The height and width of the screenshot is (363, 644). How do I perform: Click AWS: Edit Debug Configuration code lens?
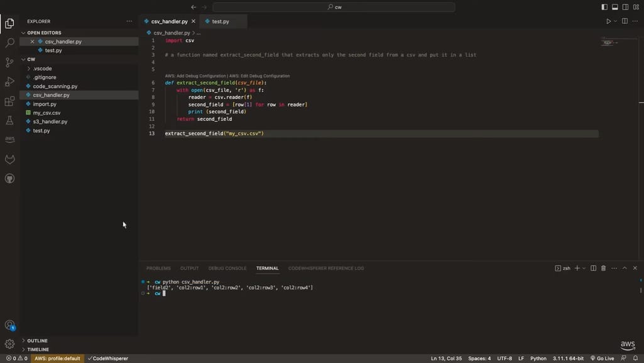coord(259,76)
